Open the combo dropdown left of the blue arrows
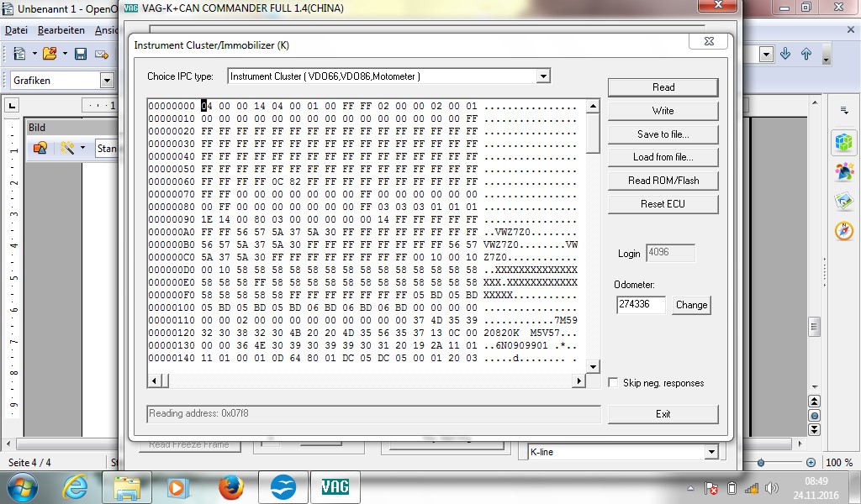This screenshot has width=861, height=504. click(x=767, y=54)
